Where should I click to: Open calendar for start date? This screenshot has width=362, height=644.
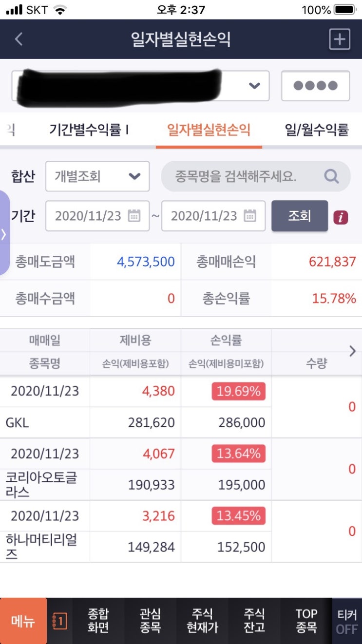point(134,216)
